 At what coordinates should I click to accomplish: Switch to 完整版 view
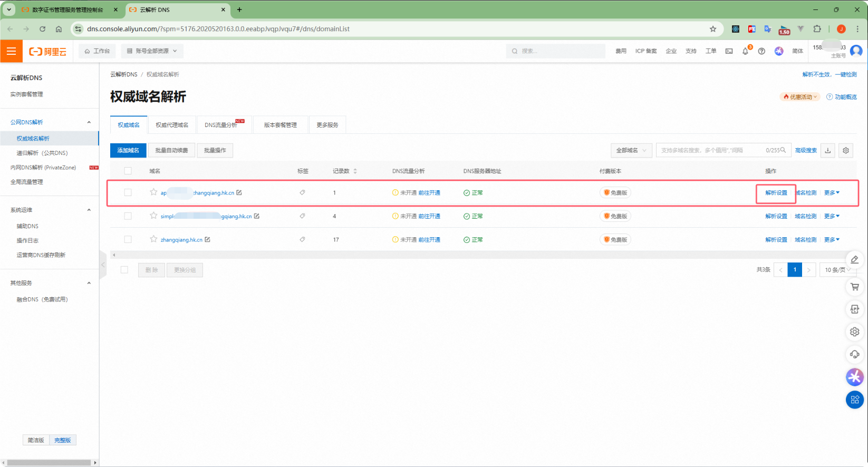[x=63, y=440]
